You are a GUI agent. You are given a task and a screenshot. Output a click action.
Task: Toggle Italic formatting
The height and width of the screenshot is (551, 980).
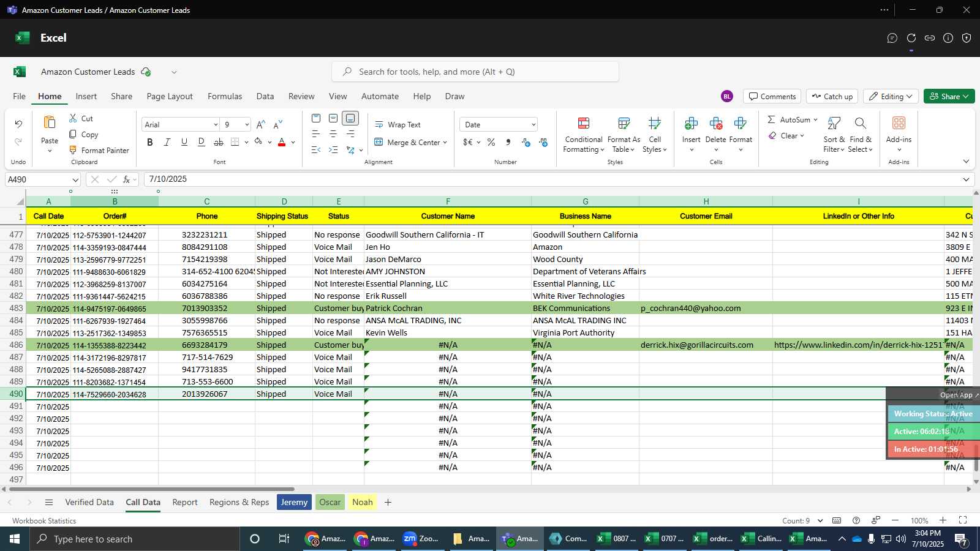(x=167, y=142)
